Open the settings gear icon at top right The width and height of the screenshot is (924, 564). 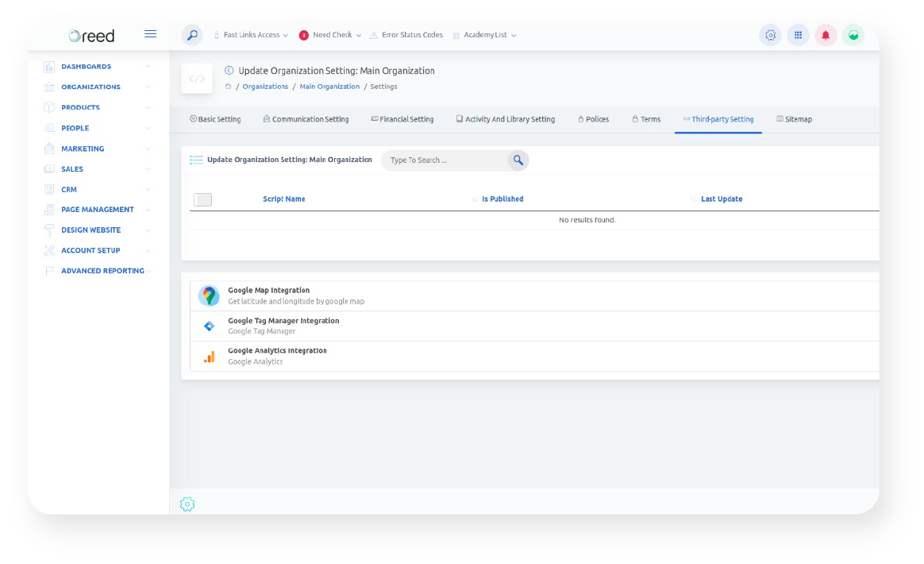tap(770, 36)
